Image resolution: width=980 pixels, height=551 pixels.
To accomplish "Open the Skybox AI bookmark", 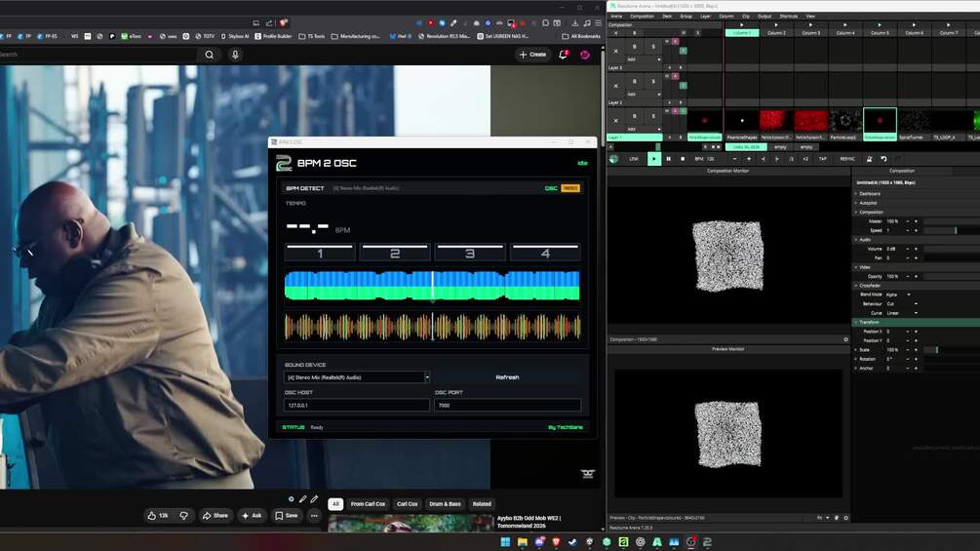I will pyautogui.click(x=234, y=36).
